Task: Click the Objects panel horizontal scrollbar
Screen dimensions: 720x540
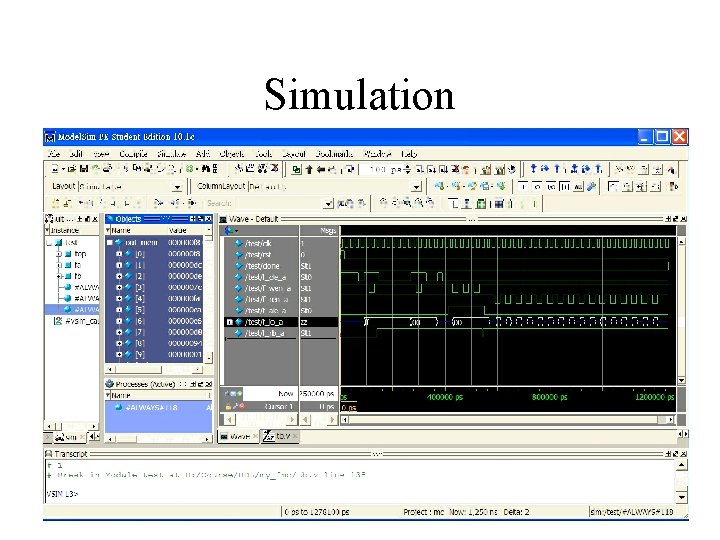Action: pyautogui.click(x=156, y=369)
